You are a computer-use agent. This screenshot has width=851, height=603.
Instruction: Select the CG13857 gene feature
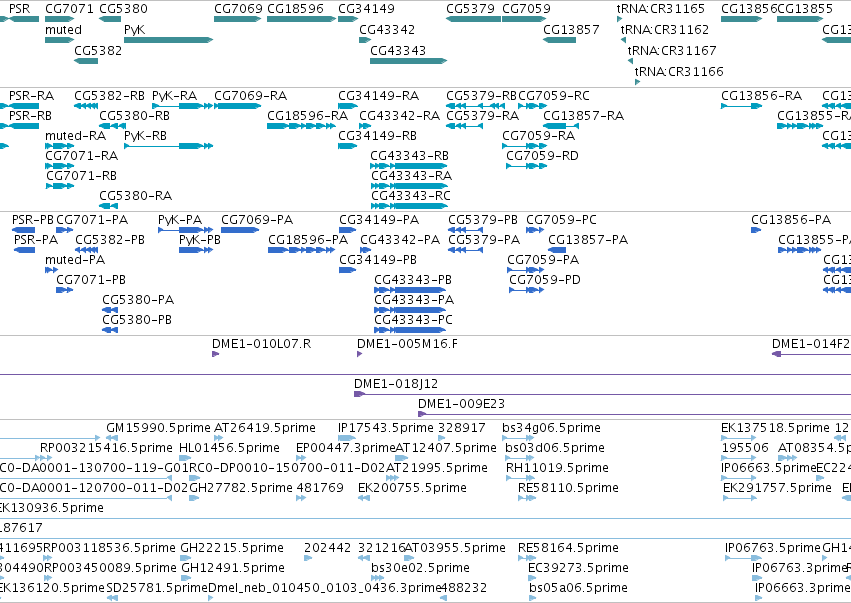560,40
